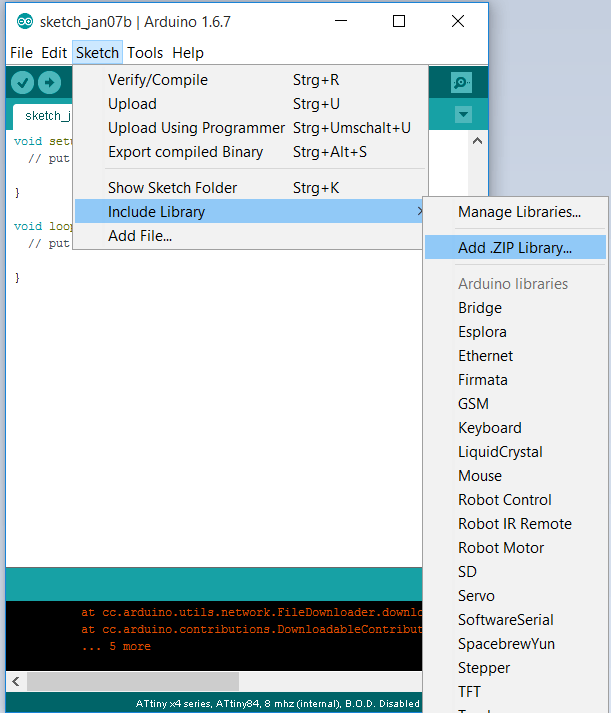Click the FileDownloader error console line
The image size is (611, 713).
(x=251, y=613)
